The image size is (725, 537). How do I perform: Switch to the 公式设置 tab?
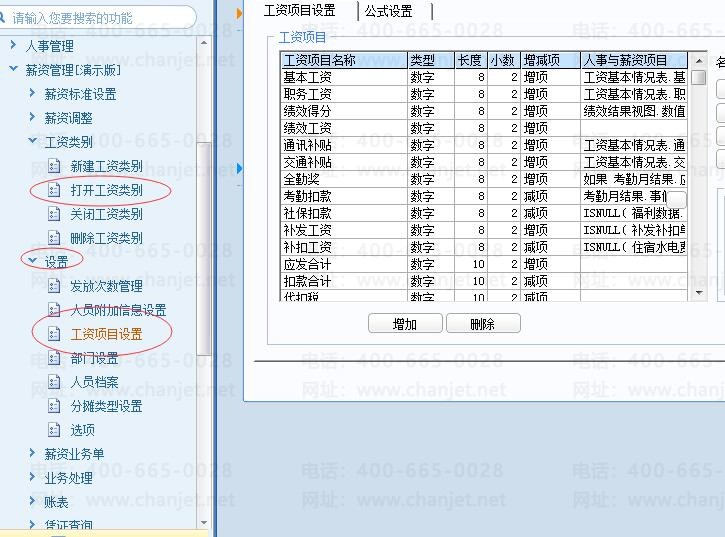point(388,11)
